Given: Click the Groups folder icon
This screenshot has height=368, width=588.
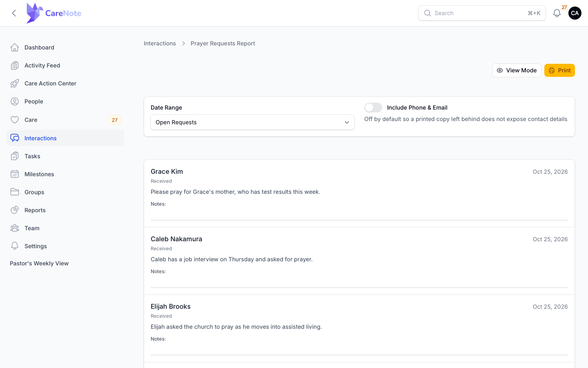Looking at the screenshot, I should (15, 192).
